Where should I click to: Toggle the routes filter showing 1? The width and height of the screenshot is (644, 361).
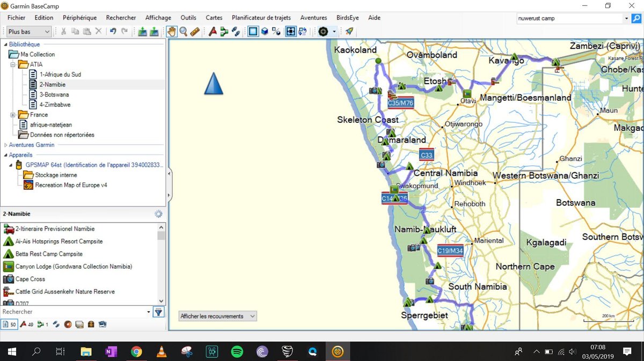coord(43,324)
